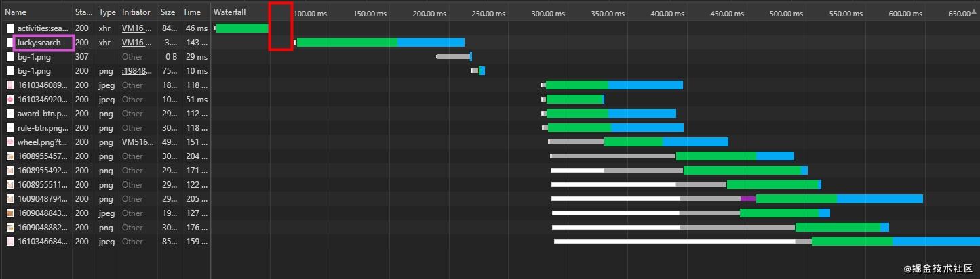980x279 pixels.
Task: Open VM16 initiator link for activities:search
Action: [134, 28]
